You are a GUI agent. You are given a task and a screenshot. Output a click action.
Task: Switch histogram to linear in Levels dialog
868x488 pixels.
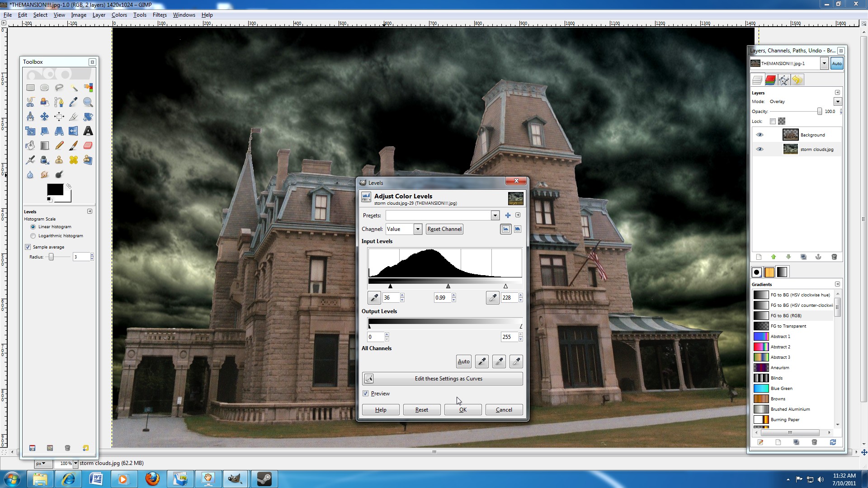point(505,229)
